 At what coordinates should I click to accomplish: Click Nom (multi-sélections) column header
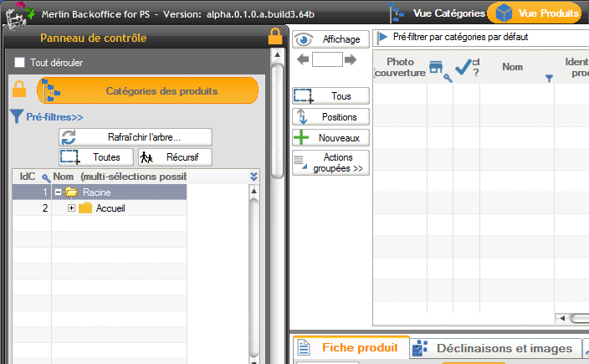[x=120, y=177]
